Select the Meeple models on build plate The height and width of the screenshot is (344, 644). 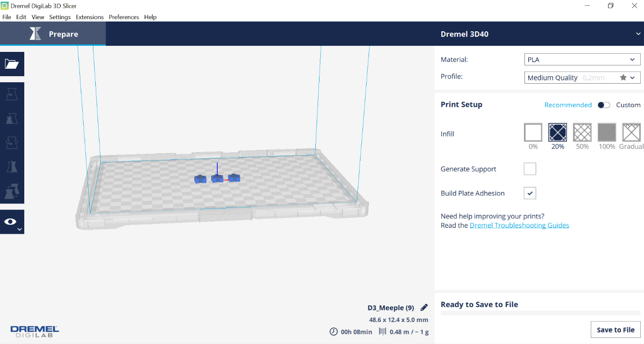217,178
